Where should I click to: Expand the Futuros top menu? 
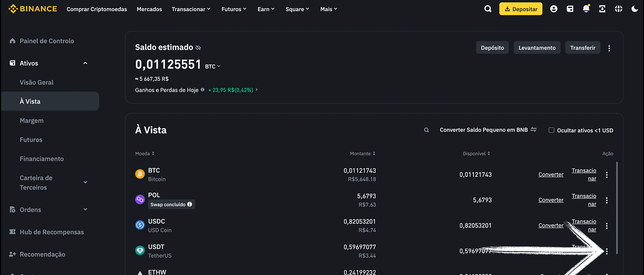pos(234,9)
